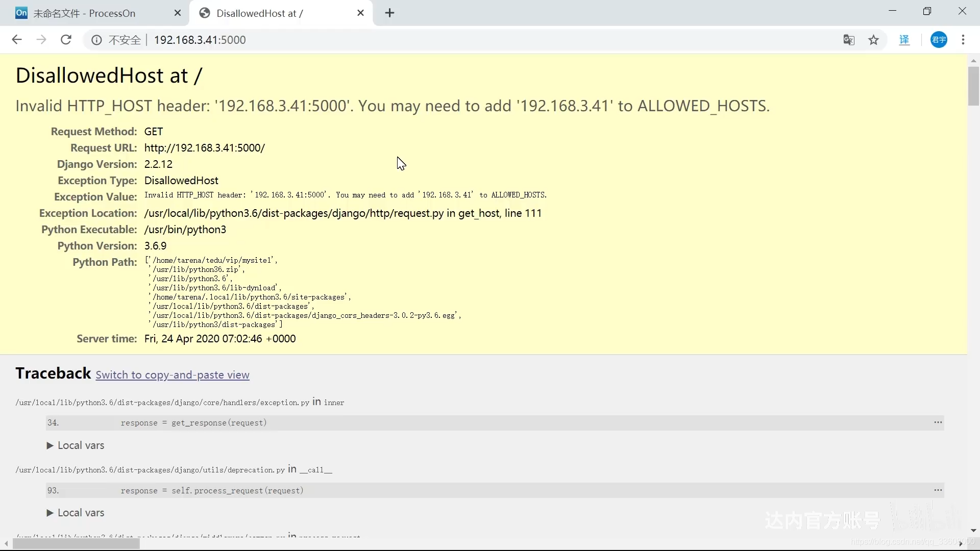Click the blue translate extension icon

pos(904,40)
